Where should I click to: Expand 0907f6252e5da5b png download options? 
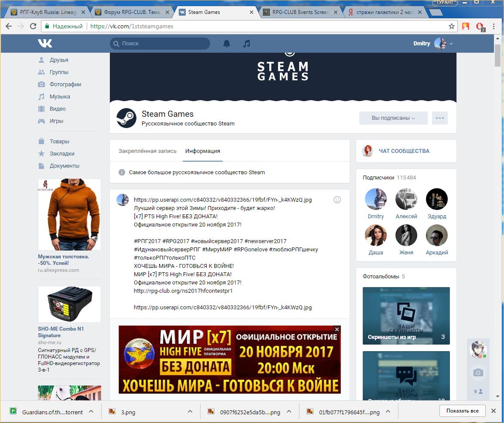(289, 411)
